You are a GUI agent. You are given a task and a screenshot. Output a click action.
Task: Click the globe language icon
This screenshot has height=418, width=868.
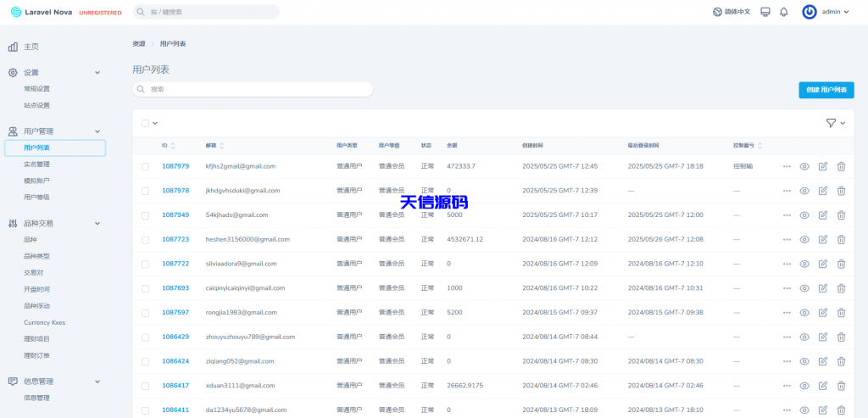[717, 12]
